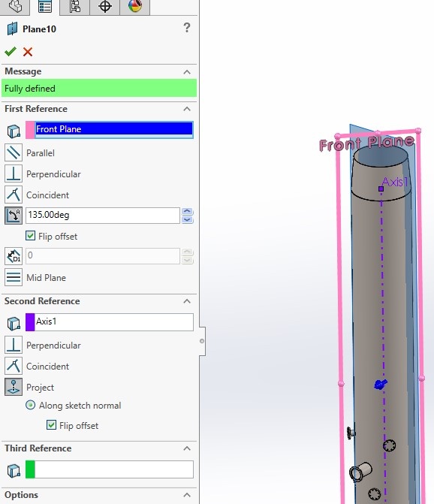Click the offset distance D1 icon
This screenshot has height=504, width=434.
[14, 256]
